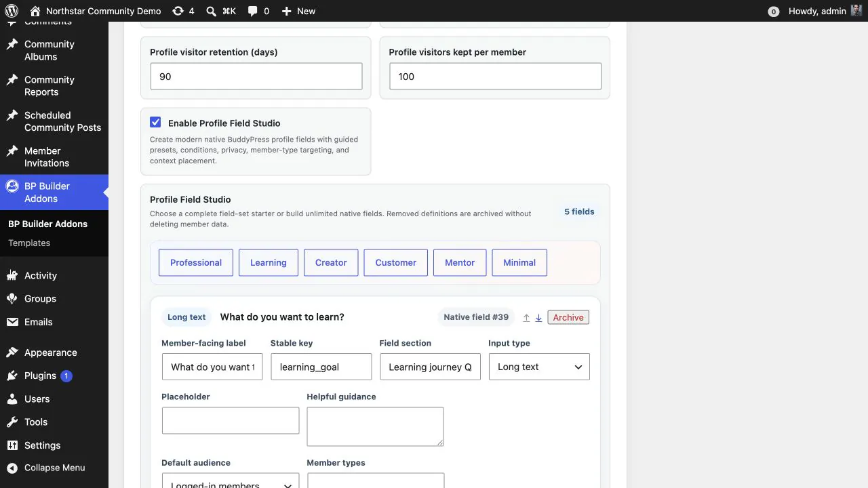
Task: Click the WordPress logo icon
Action: (11, 11)
